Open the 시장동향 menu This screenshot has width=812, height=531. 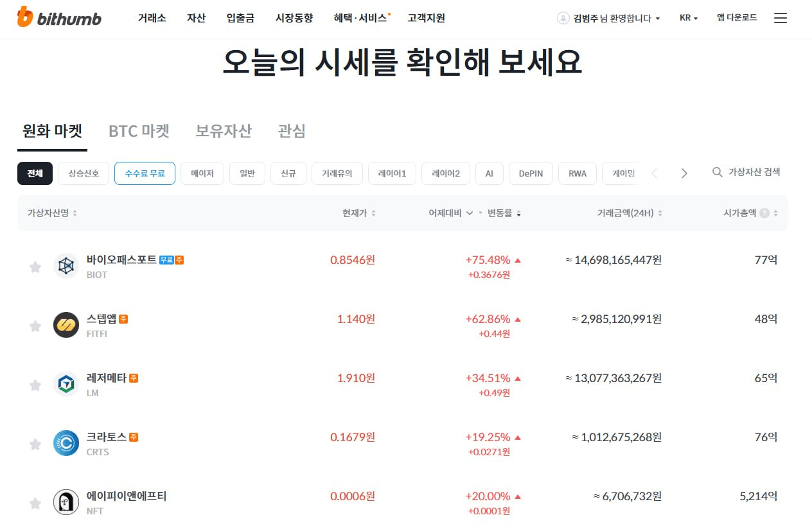pos(294,18)
